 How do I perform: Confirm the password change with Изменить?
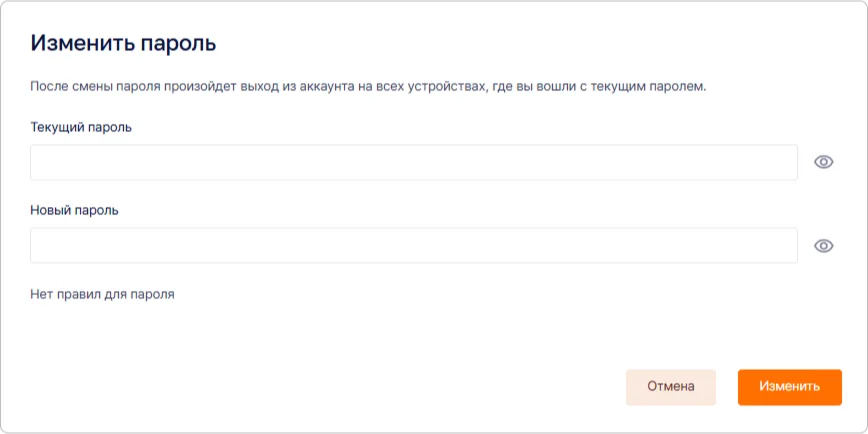point(789,387)
